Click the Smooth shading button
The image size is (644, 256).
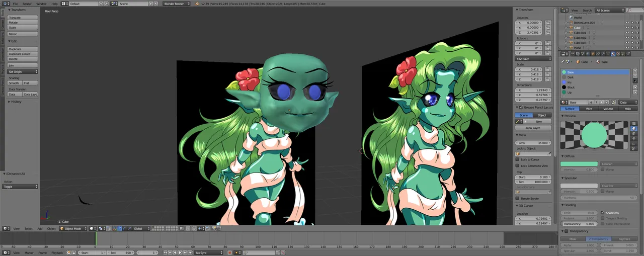click(x=15, y=83)
